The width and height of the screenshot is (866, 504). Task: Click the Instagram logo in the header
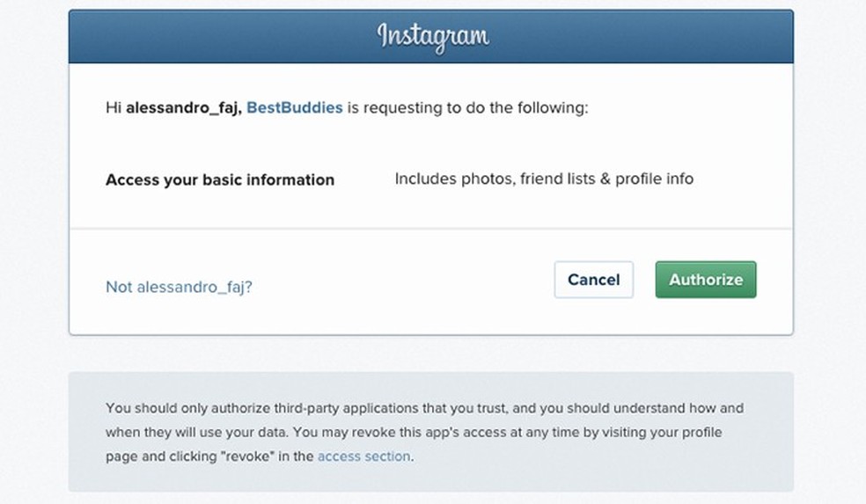point(432,36)
